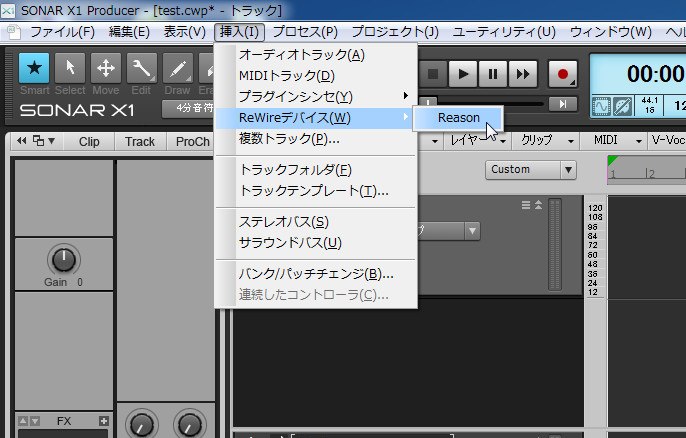Choose トラックテンプレート(T)... entry
The height and width of the screenshot is (438, 686).
pyautogui.click(x=315, y=191)
